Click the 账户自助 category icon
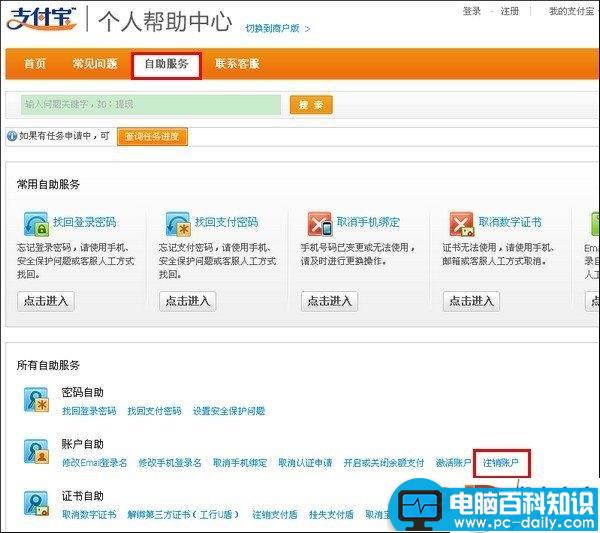 (36, 452)
